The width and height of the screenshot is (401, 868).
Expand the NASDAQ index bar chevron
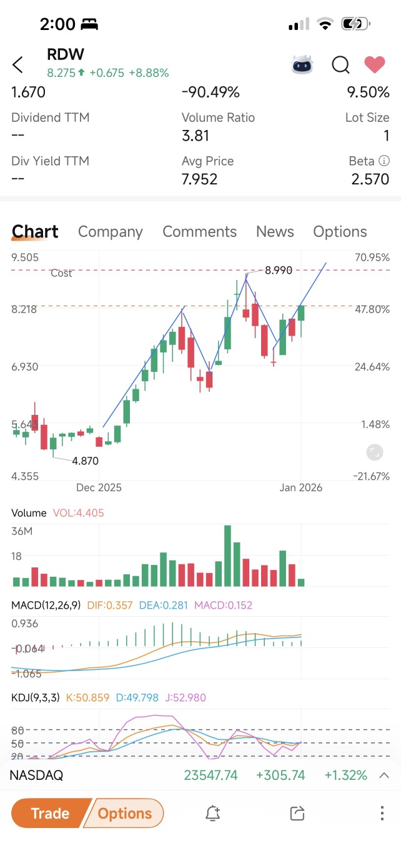384,776
